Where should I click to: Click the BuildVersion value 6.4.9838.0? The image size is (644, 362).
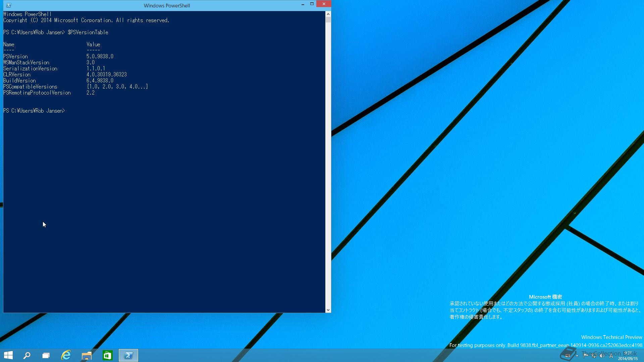(x=100, y=80)
